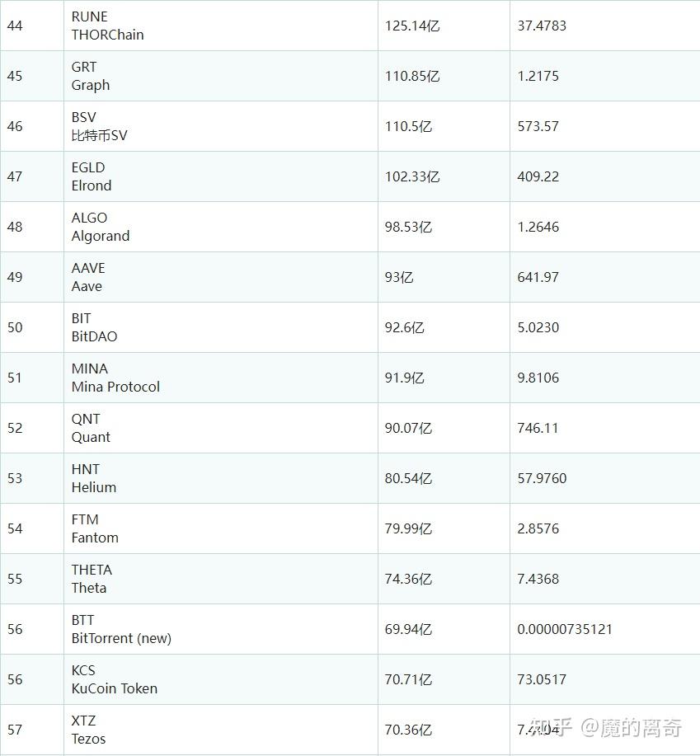Click ALGO Algorand price 1.2646

pos(538,227)
